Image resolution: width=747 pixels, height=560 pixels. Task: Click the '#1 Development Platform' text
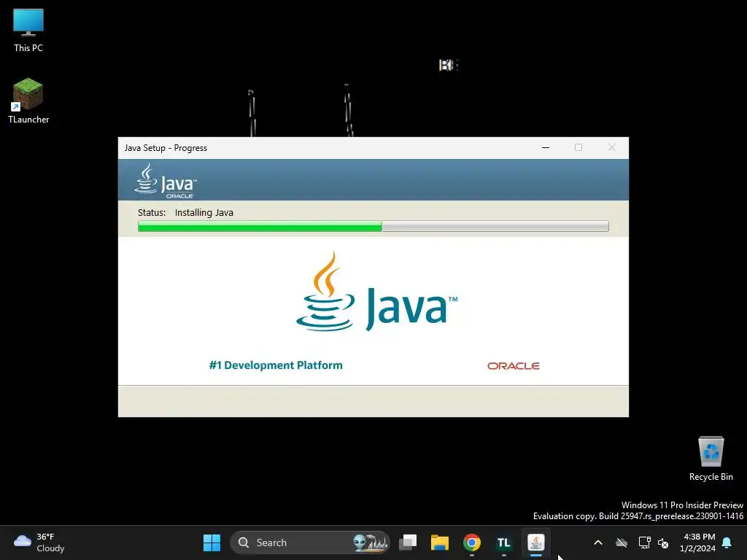pyautogui.click(x=276, y=365)
